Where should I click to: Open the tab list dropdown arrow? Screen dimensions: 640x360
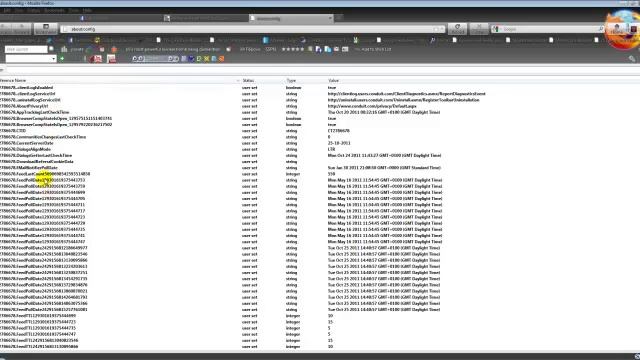[x=330, y=18]
